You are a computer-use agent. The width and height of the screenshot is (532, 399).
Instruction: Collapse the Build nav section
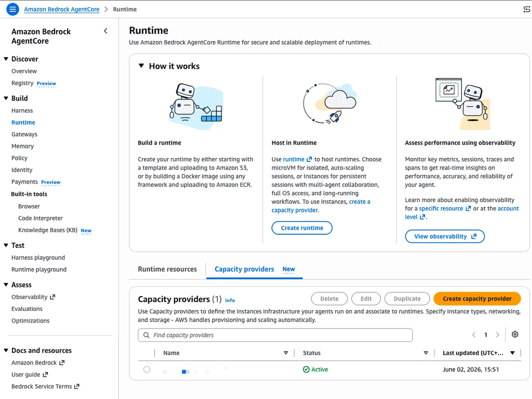(x=6, y=98)
